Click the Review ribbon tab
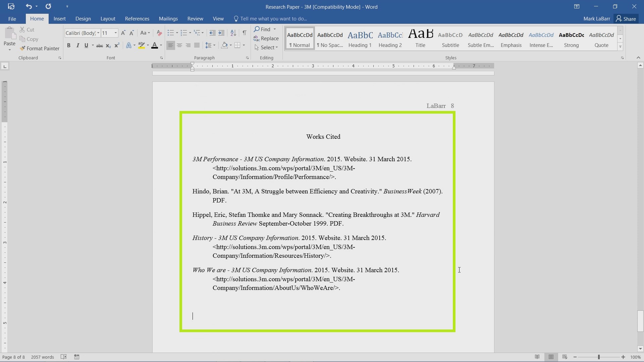This screenshot has width=644, height=362. point(195,18)
